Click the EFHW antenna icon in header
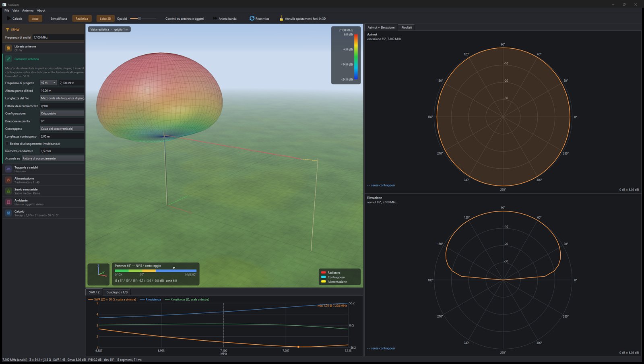 click(x=7, y=29)
